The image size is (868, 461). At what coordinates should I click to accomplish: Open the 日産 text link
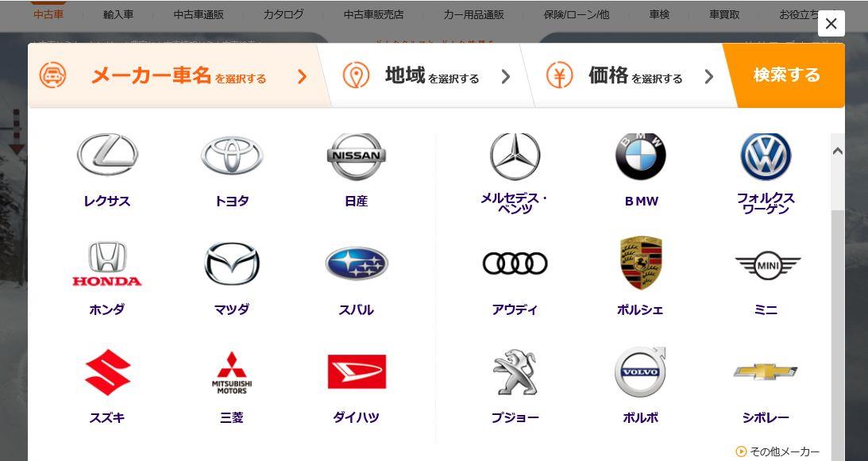(x=356, y=201)
